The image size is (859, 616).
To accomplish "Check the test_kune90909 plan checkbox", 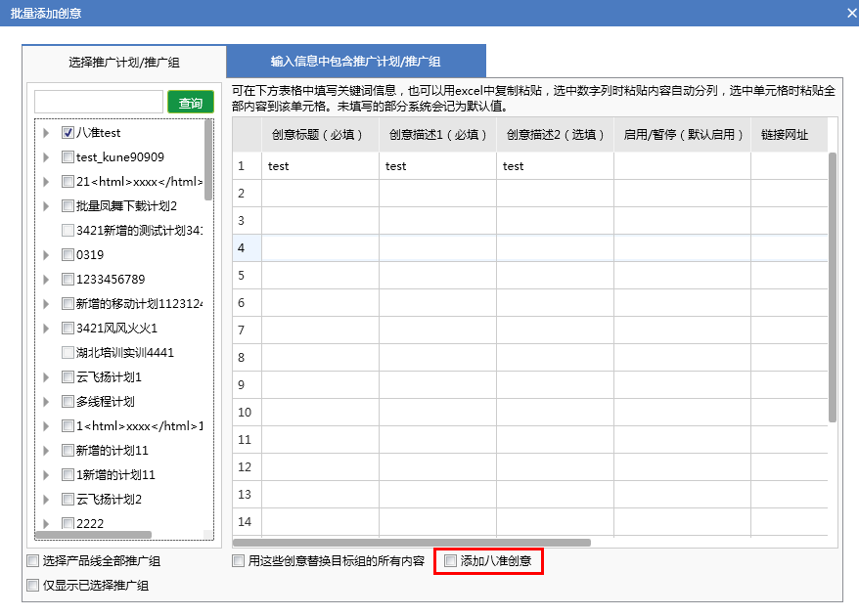I will 68,157.
